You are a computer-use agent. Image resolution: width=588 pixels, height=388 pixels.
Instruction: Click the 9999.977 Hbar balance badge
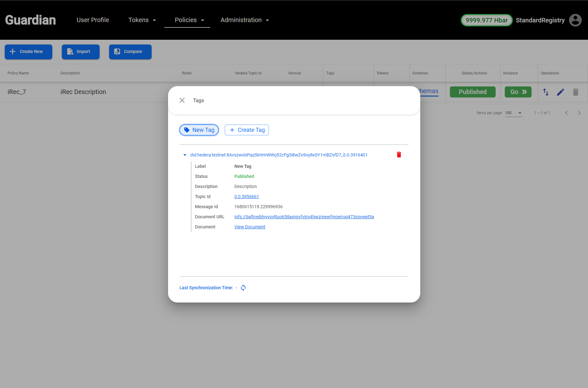pyautogui.click(x=486, y=20)
